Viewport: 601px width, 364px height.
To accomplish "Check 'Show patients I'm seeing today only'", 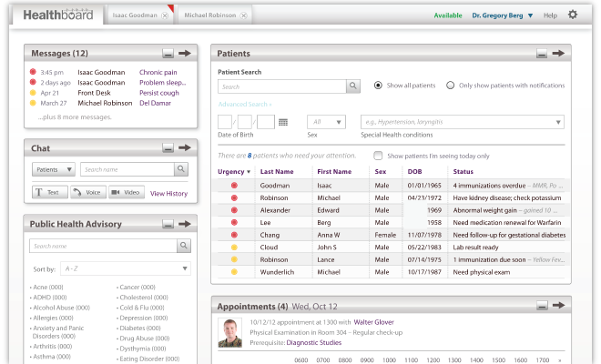I will pyautogui.click(x=378, y=156).
